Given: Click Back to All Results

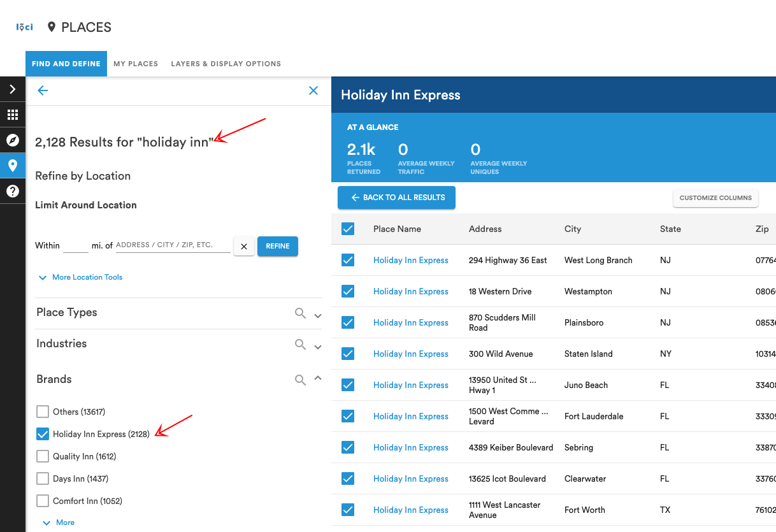Looking at the screenshot, I should click(x=396, y=198).
